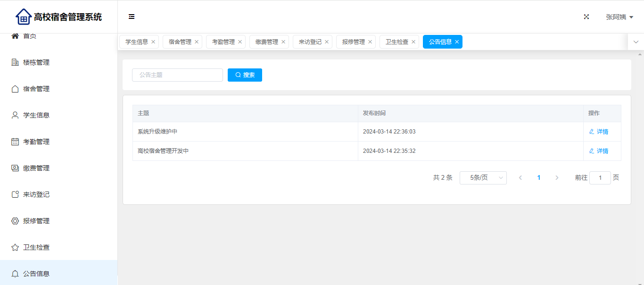
Task: Close the 缴费管理 tab
Action: 283,42
